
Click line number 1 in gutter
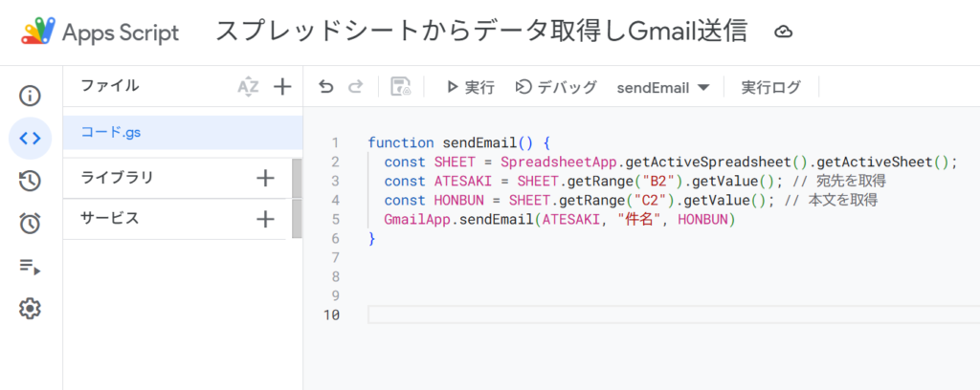(336, 142)
